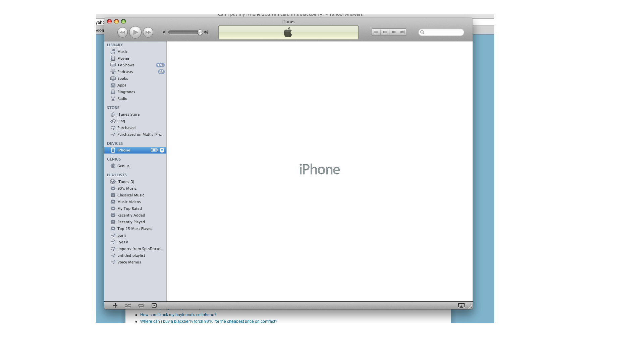Open Genius in the sidebar
Image resolution: width=644 pixels, height=362 pixels.
click(135, 166)
